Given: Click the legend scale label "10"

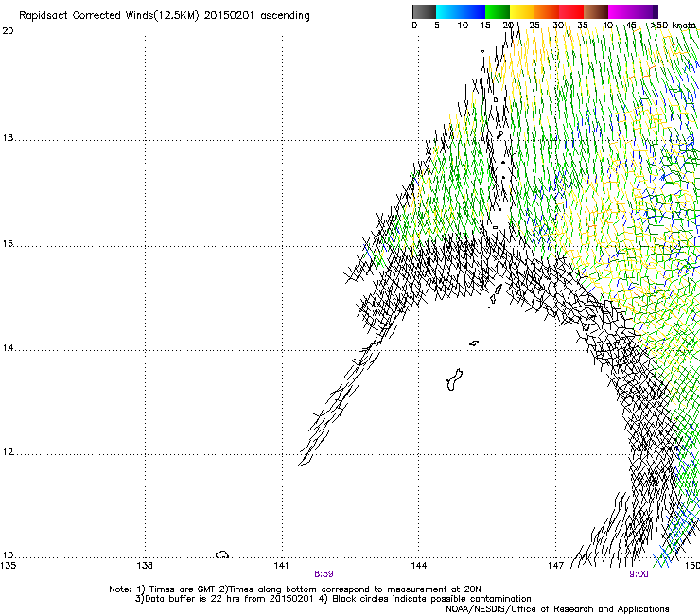Looking at the screenshot, I should pos(463,26).
